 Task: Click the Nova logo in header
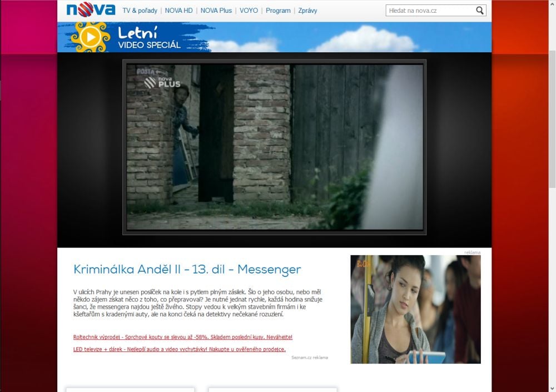[90, 10]
